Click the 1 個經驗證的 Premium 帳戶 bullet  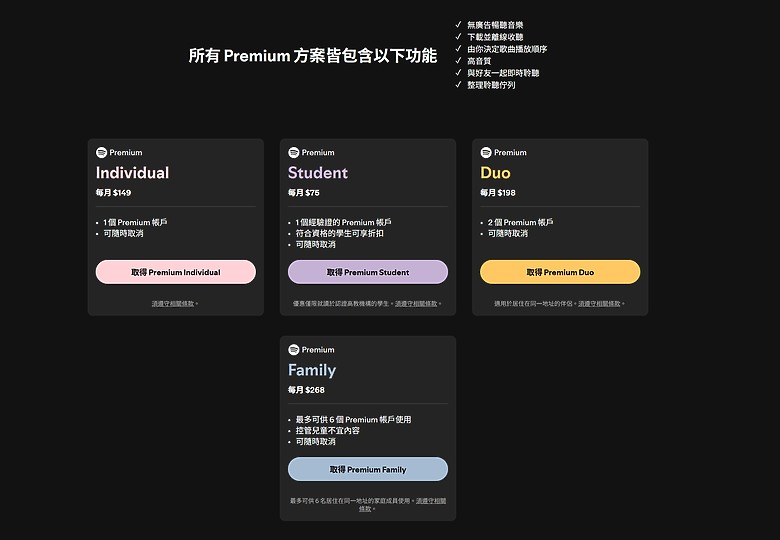[x=343, y=222]
